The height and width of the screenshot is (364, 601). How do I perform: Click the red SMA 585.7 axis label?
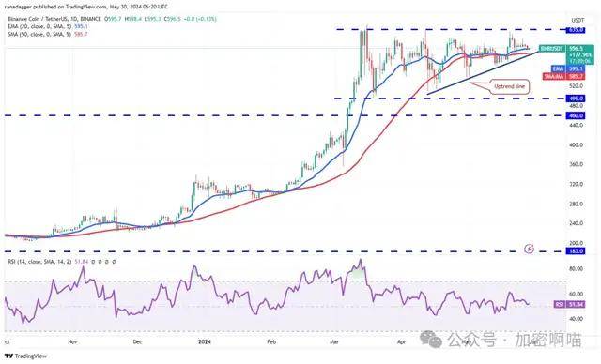pos(563,77)
